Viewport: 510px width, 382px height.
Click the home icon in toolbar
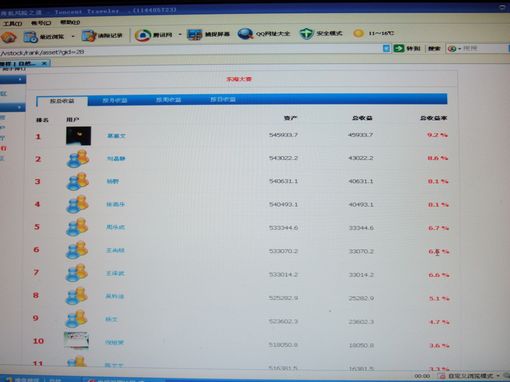coord(8,37)
